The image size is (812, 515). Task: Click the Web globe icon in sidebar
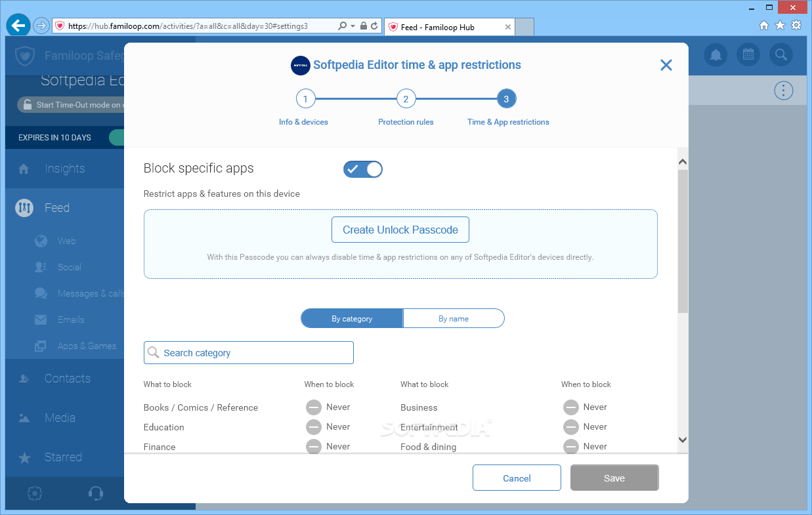(41, 241)
